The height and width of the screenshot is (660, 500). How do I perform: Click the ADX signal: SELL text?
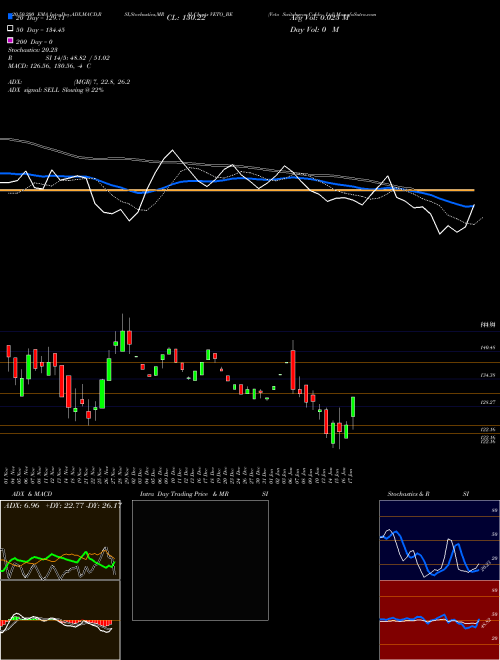click(56, 90)
